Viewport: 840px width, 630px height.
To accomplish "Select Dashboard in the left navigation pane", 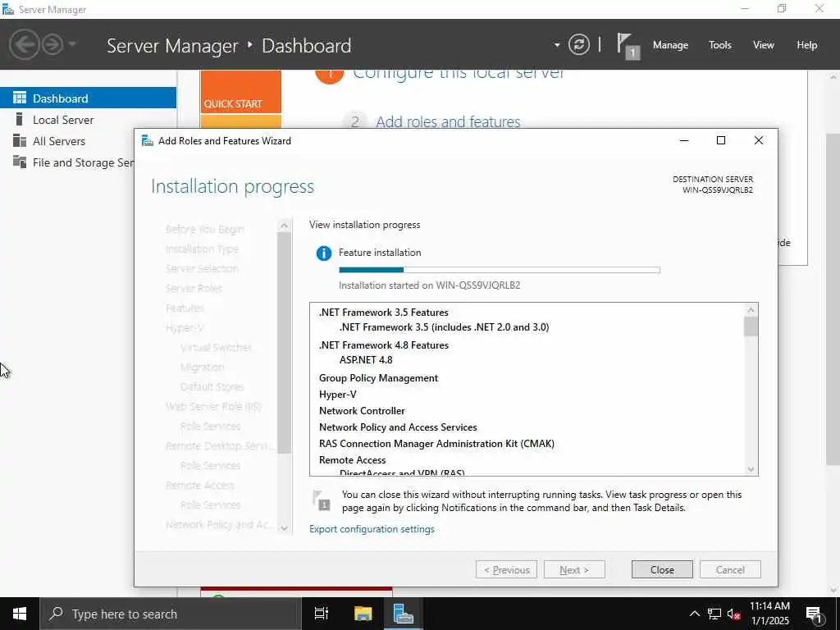I will click(88, 98).
